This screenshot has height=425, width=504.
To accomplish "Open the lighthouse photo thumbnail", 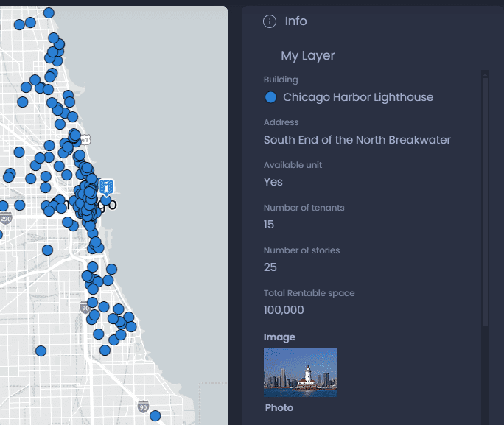I will (301, 372).
